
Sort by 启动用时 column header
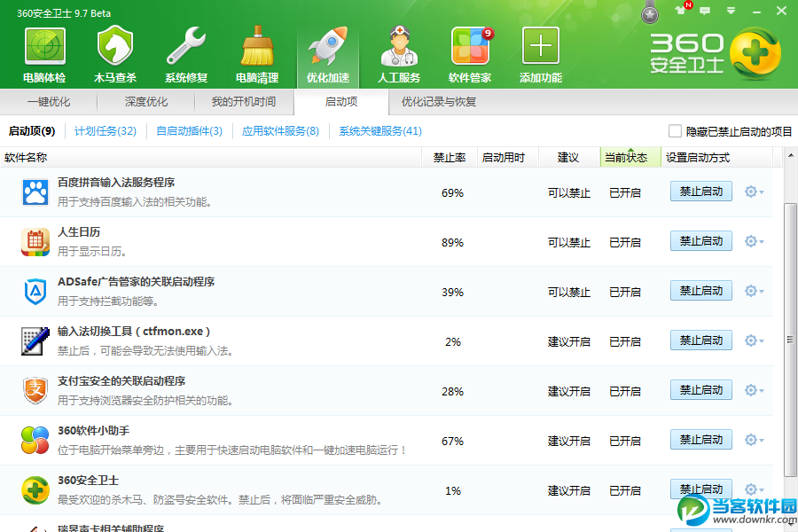click(x=508, y=158)
